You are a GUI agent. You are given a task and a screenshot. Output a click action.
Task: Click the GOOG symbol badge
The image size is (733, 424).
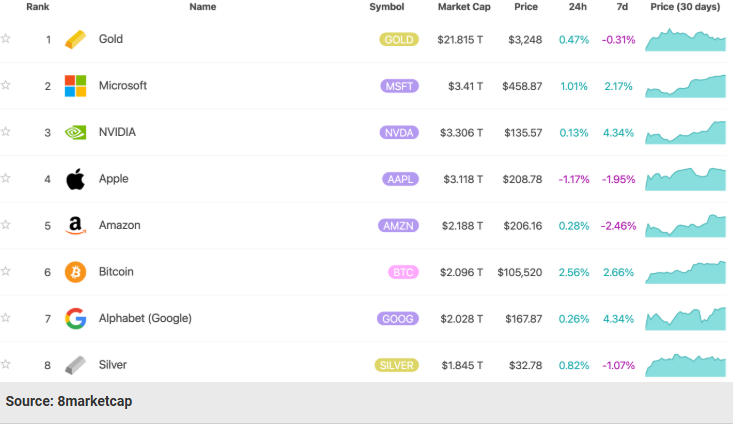[x=398, y=319]
